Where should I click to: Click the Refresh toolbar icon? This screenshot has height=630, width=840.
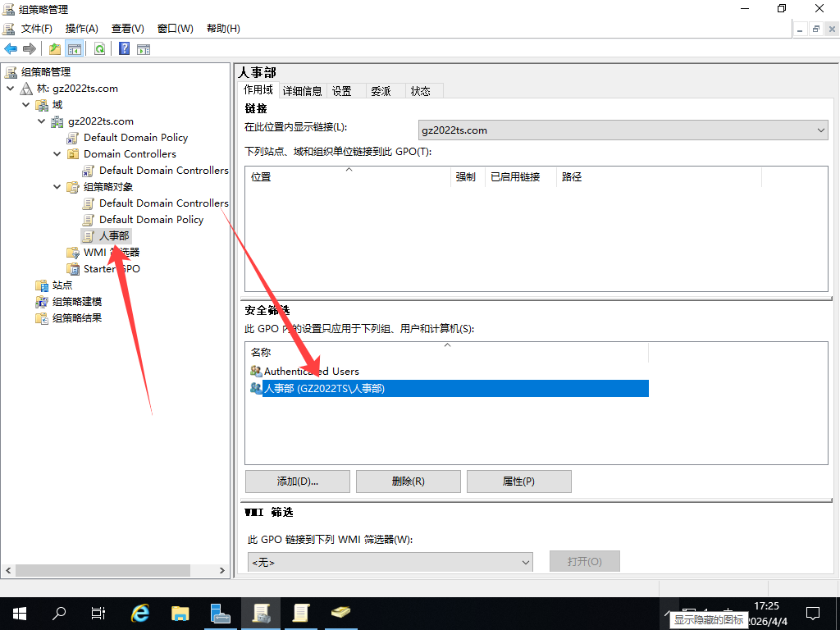99,48
